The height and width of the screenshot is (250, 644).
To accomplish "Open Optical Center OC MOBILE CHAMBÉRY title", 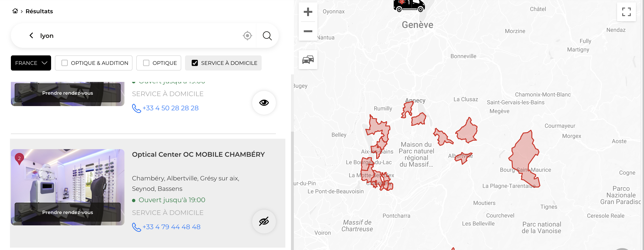I will coord(198,154).
